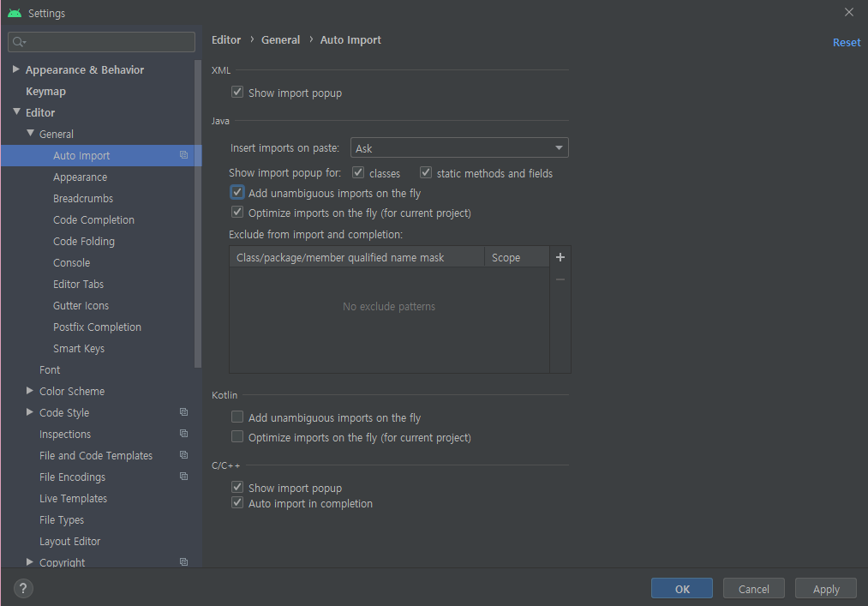Click the search magnifier icon
This screenshot has width=868, height=606.
pos(19,41)
